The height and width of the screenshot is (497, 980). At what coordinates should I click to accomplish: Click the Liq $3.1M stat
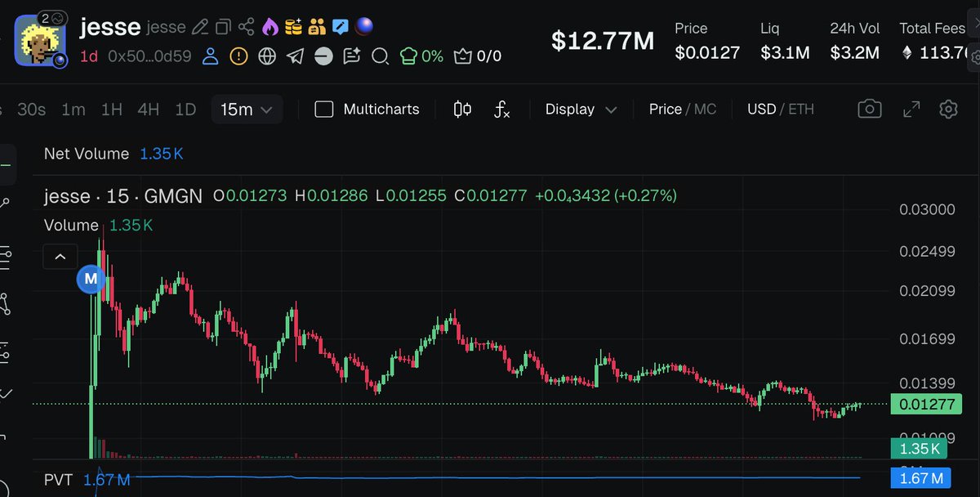click(x=785, y=41)
